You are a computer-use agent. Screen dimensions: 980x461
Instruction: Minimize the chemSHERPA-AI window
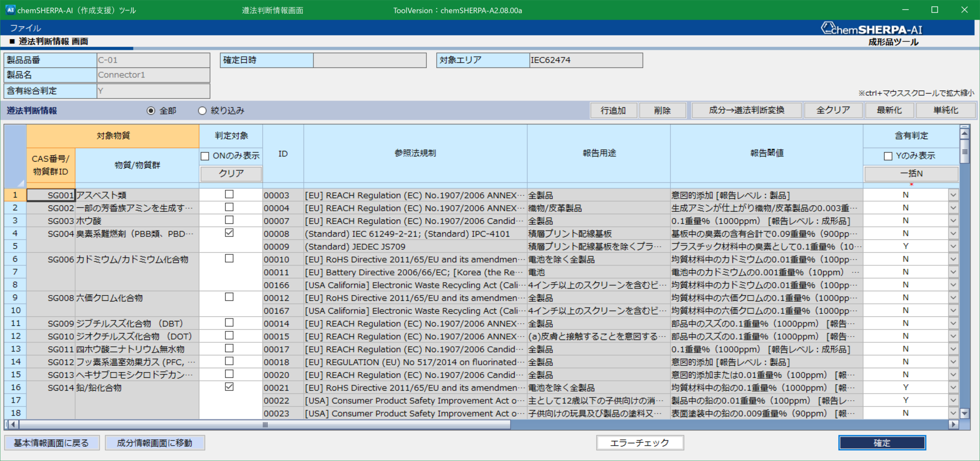coord(905,10)
